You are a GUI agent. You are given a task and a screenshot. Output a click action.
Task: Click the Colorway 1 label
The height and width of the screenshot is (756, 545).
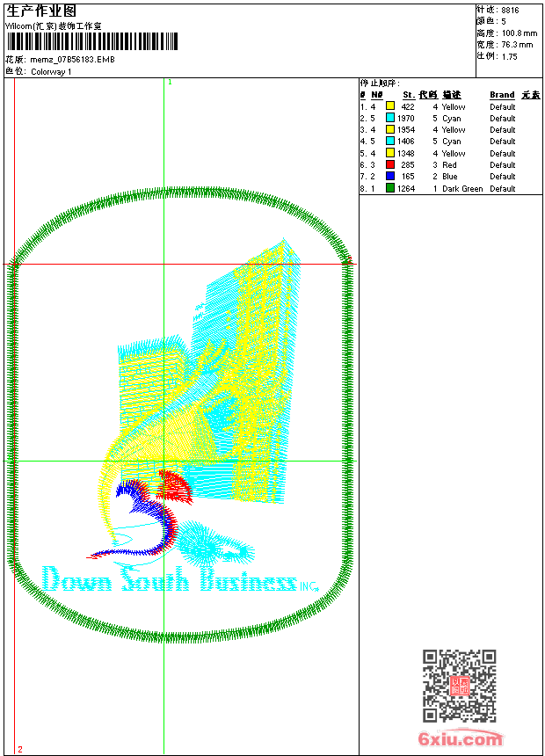click(x=51, y=72)
